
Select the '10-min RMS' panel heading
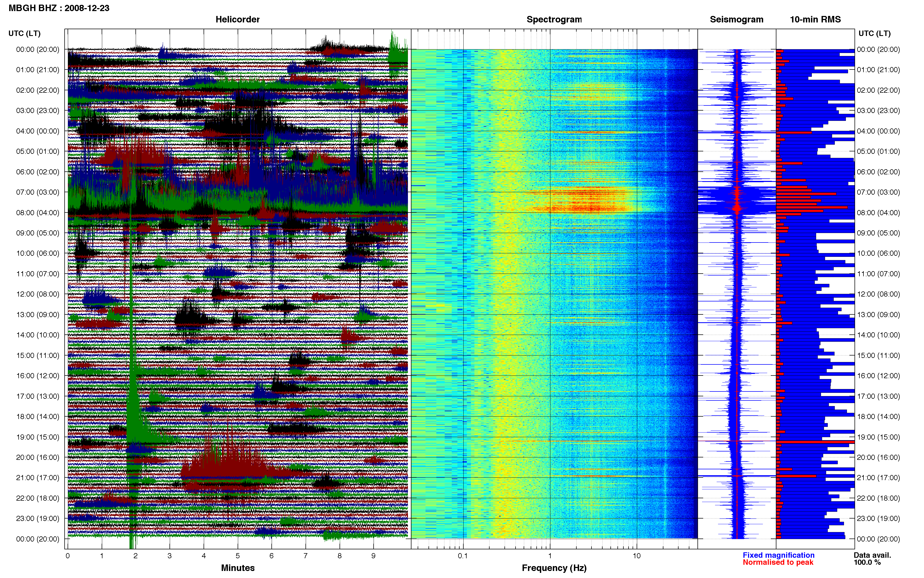815,19
